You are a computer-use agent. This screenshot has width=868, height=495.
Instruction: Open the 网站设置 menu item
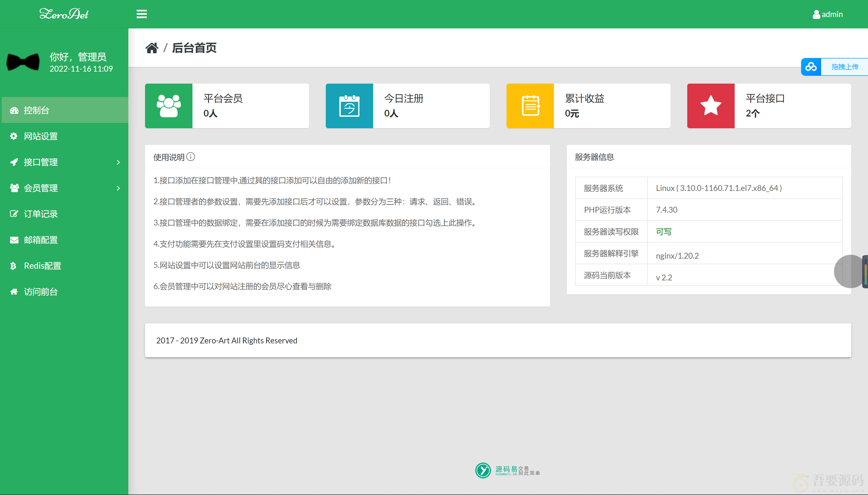(x=65, y=136)
